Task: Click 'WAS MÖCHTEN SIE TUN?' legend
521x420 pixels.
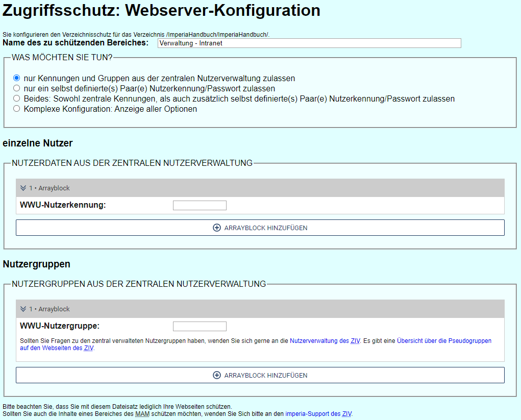Action: (62, 57)
